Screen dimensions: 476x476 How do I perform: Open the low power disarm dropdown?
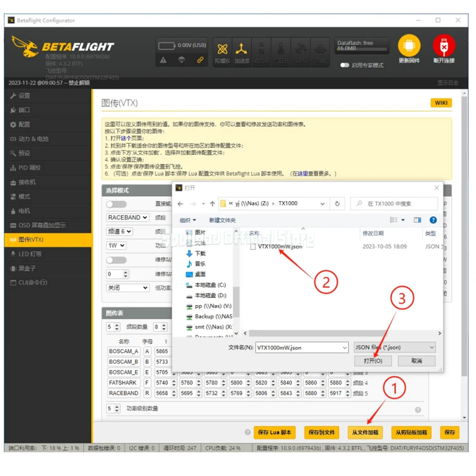pos(128,288)
